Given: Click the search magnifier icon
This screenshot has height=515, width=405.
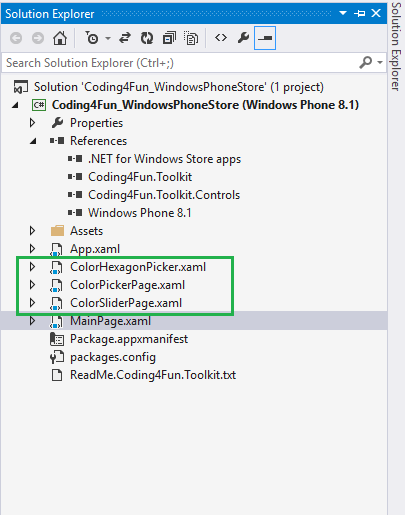Looking at the screenshot, I should (x=366, y=62).
